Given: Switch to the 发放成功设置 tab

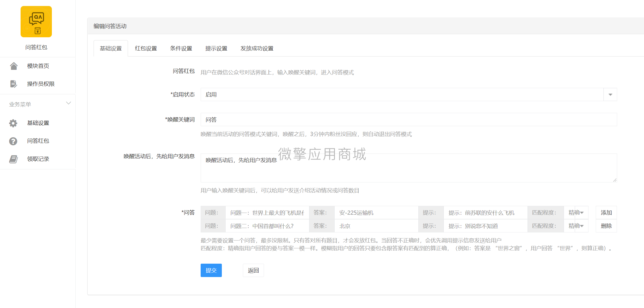Looking at the screenshot, I should [257, 48].
